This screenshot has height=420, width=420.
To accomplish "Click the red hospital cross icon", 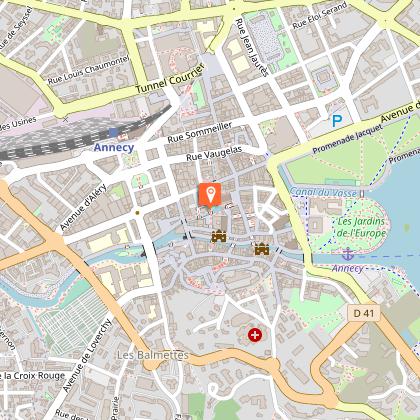I will pos(255,335).
